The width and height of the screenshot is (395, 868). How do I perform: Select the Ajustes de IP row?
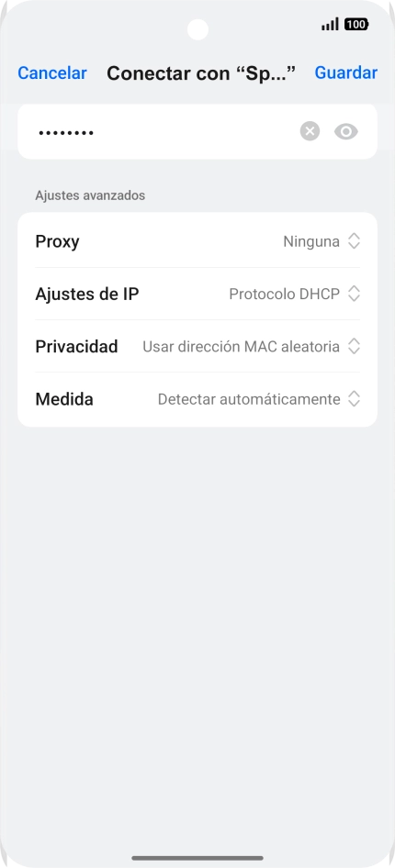(x=197, y=294)
